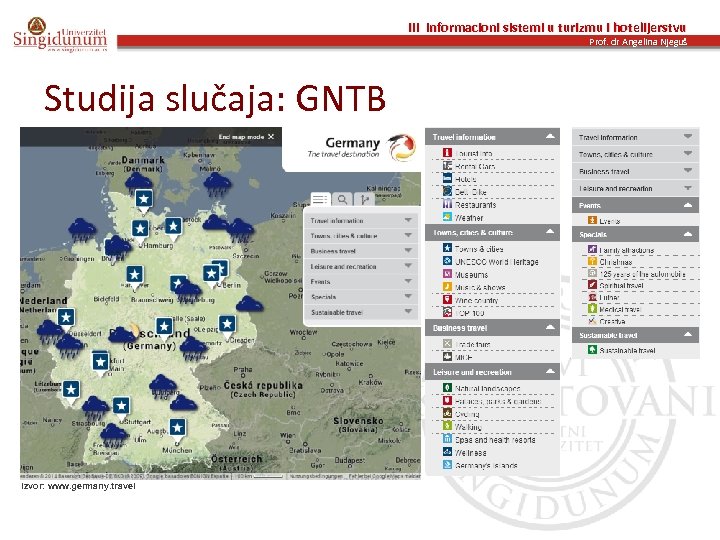Collapse the open Leisure and recreation header
The width and height of the screenshot is (720, 540).
(492, 372)
